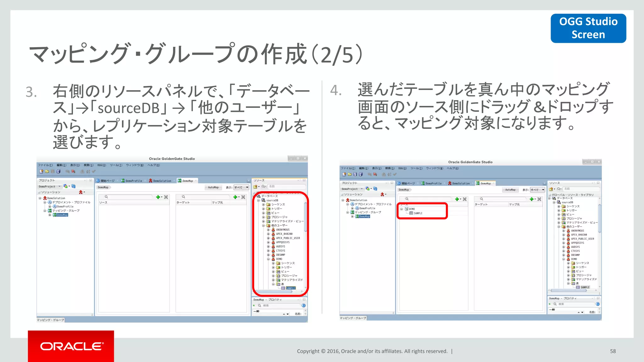Click New icon in step 3 screenshot toolbar
Viewport: 644px width, 362px height.
coord(41,171)
